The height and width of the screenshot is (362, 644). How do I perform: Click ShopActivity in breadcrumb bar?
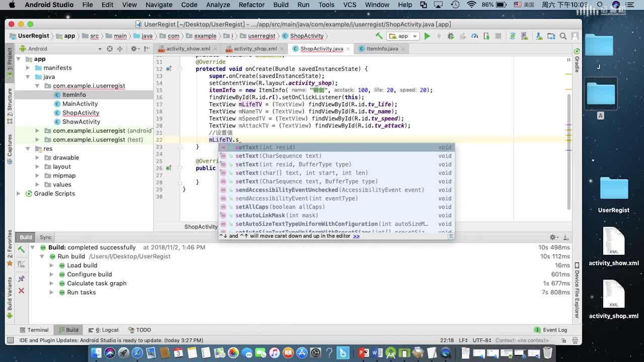(x=306, y=36)
